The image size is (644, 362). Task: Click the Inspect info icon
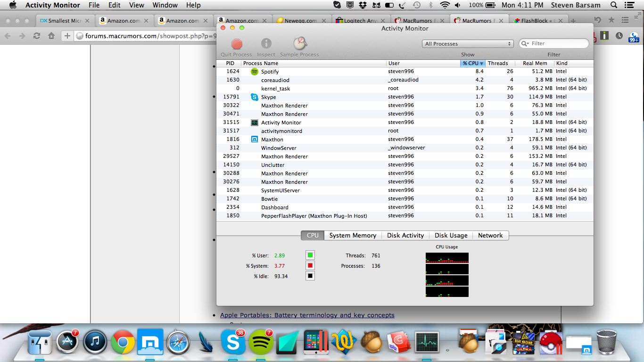coord(266,44)
